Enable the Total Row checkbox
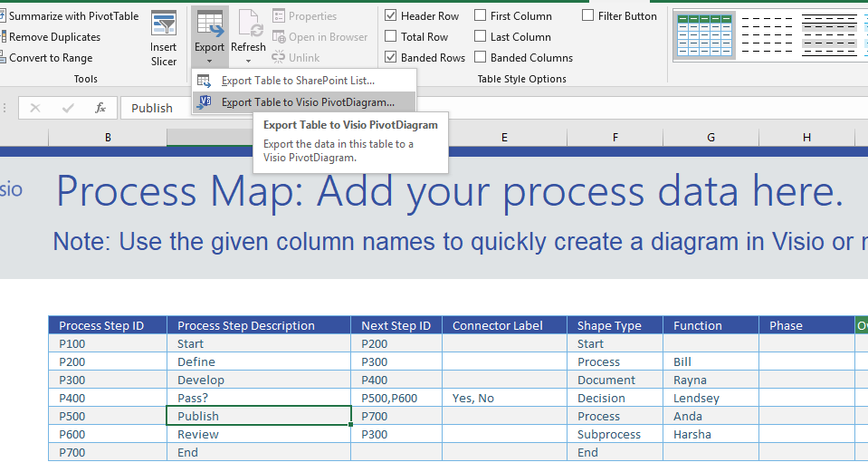 click(391, 37)
